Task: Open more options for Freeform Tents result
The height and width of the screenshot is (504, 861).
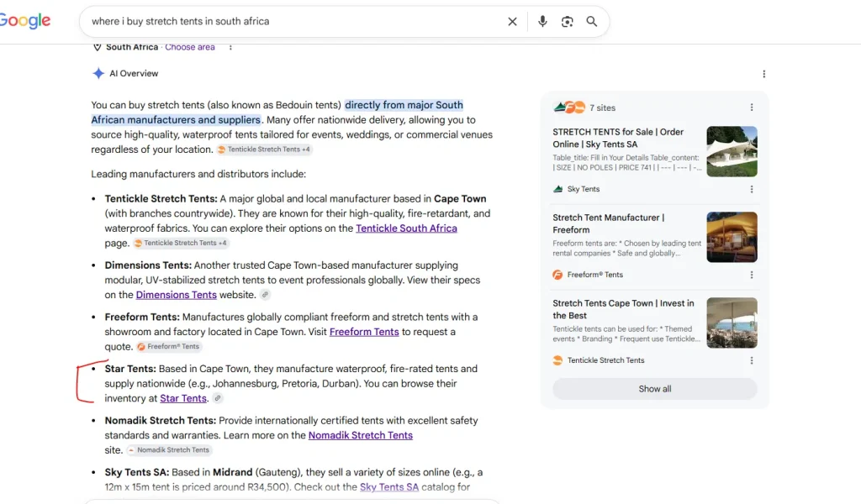Action: pos(752,275)
